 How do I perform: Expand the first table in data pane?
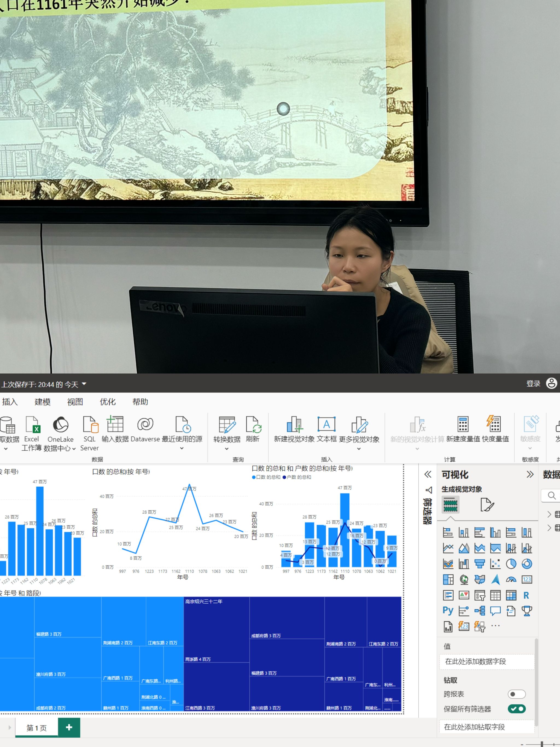pyautogui.click(x=549, y=514)
